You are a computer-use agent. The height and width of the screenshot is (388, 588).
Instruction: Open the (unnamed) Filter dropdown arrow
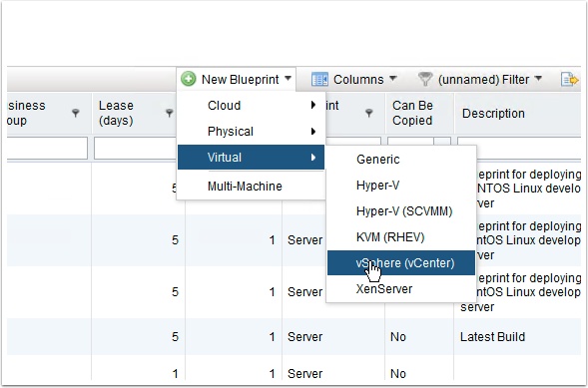pos(538,78)
